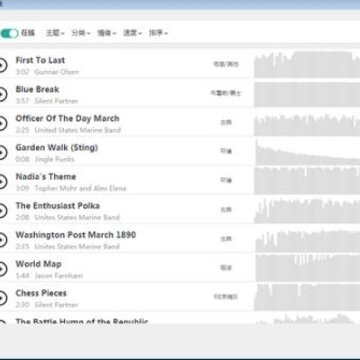Click the 3:02 duration of First To Last
Image resolution: width=360 pixels, height=360 pixels.
pyautogui.click(x=22, y=72)
